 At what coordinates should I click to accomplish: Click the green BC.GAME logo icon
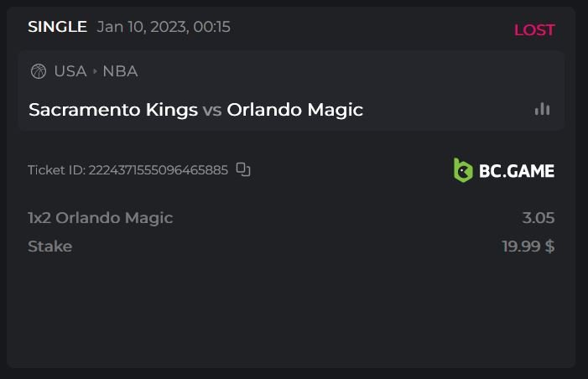463,170
